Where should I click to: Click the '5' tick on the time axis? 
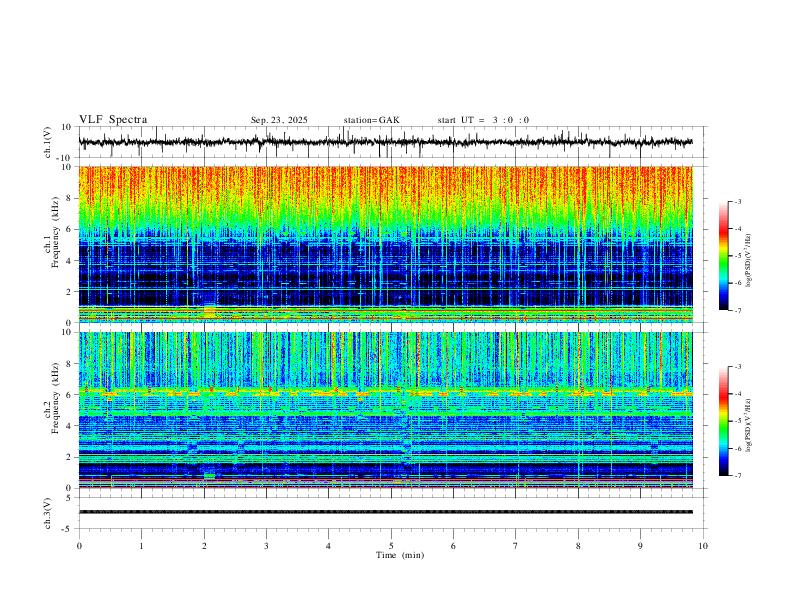pyautogui.click(x=391, y=546)
